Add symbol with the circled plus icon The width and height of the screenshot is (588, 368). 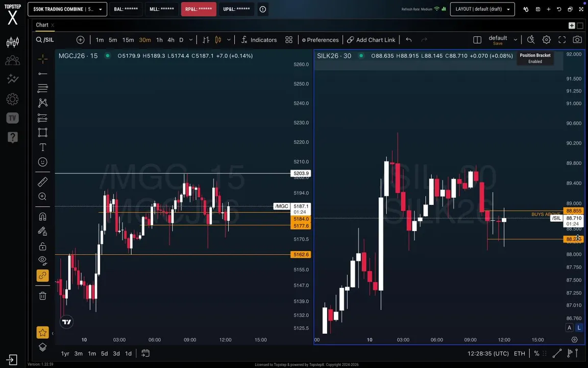click(x=80, y=40)
